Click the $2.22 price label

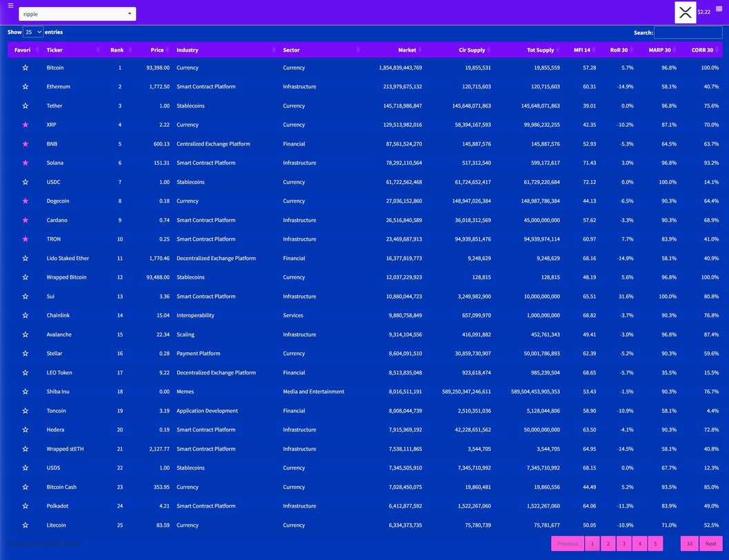[704, 12]
